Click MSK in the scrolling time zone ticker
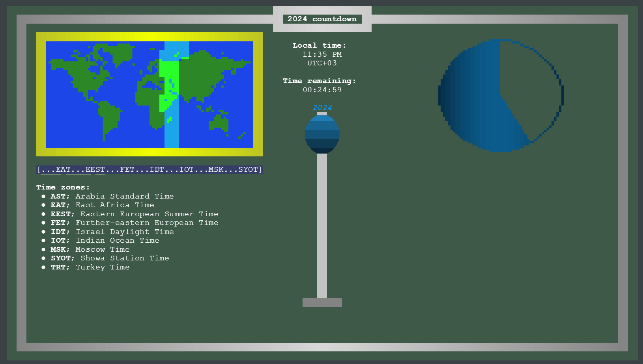This screenshot has width=643, height=364. (x=216, y=170)
